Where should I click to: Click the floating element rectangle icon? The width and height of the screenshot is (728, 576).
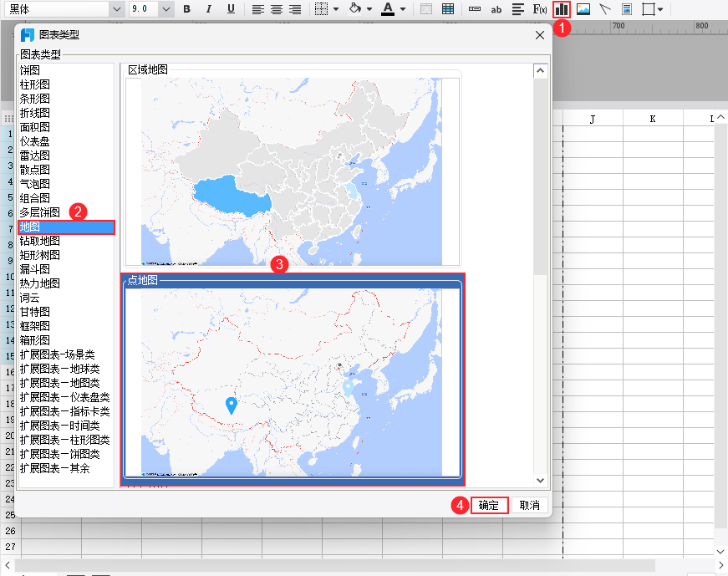pyautogui.click(x=648, y=9)
